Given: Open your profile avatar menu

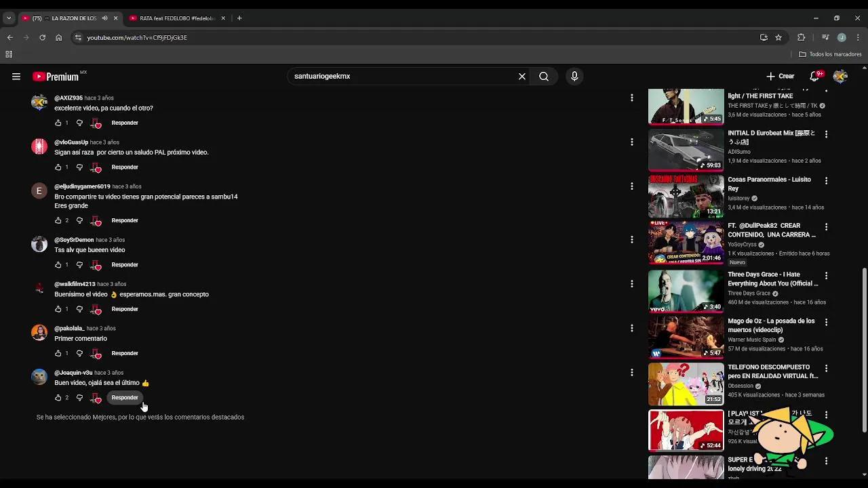Looking at the screenshot, I should [840, 76].
